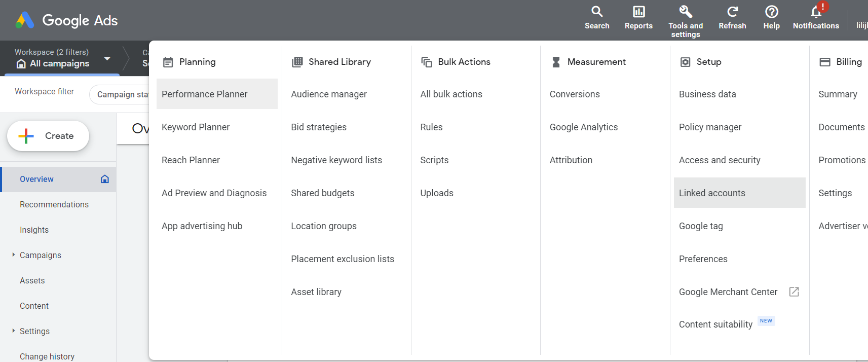Open the Help question mark icon
The width and height of the screenshot is (868, 362).
tap(771, 12)
